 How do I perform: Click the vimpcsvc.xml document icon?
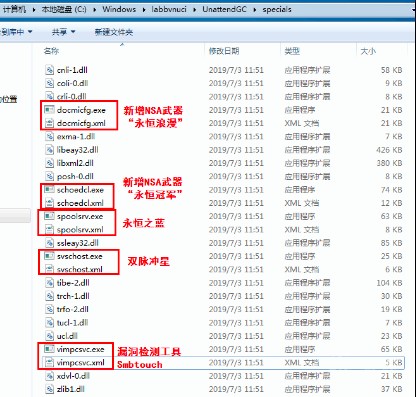49,362
